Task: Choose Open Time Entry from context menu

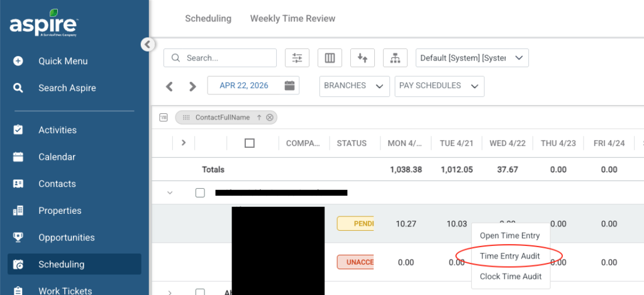Action: [509, 235]
